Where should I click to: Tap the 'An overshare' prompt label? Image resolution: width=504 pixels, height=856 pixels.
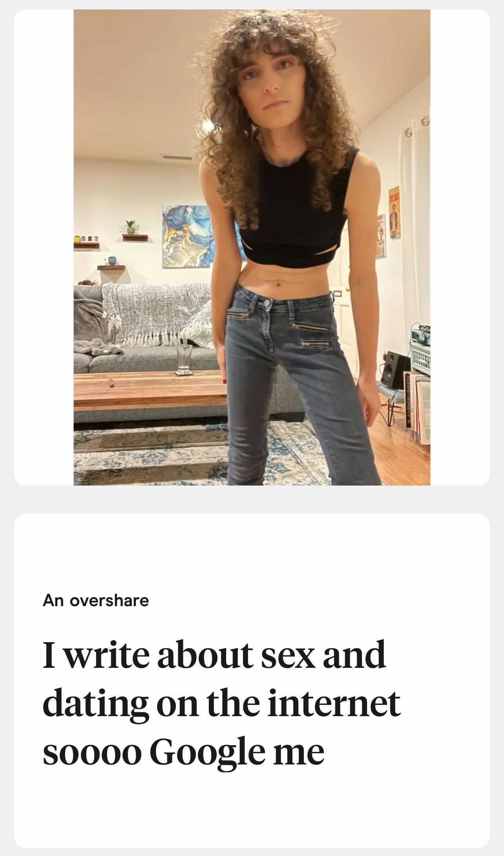pyautogui.click(x=96, y=601)
